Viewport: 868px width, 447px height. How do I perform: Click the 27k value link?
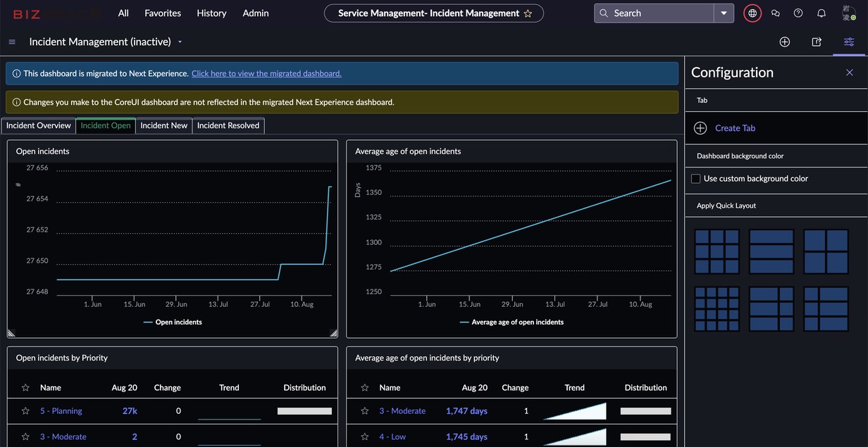(x=130, y=411)
